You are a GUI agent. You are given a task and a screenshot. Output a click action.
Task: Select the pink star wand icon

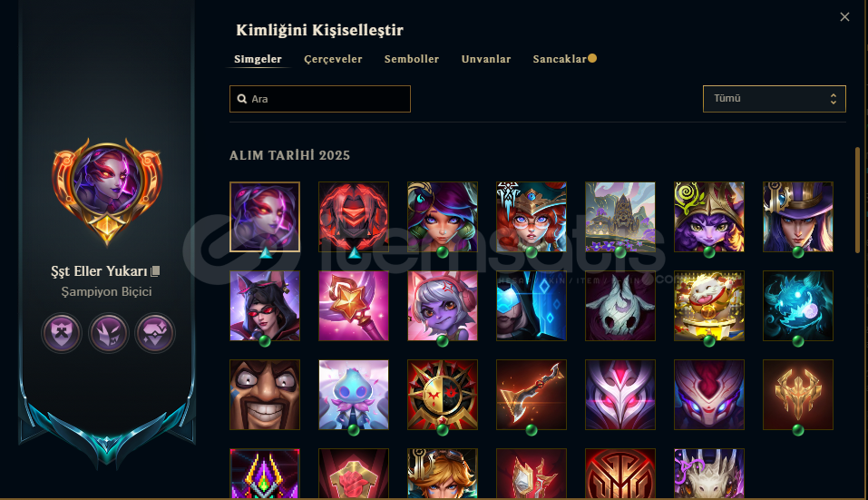[x=353, y=306]
